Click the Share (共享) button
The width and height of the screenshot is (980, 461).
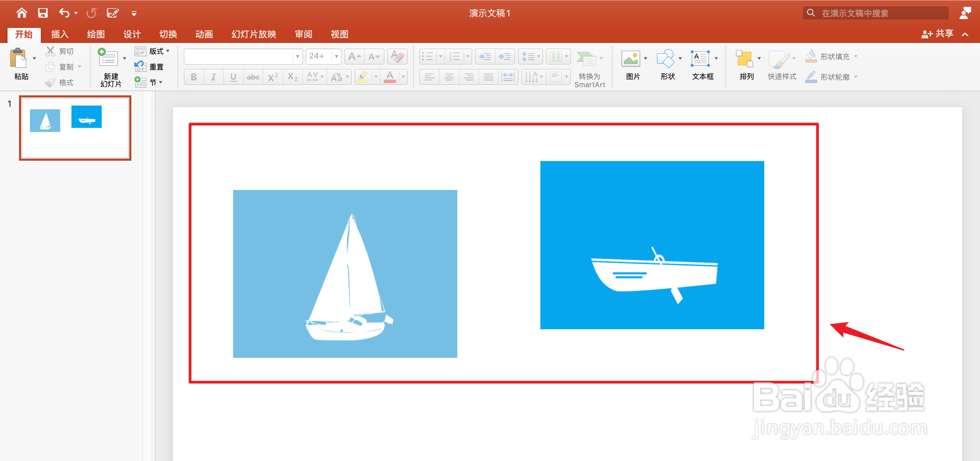point(937,34)
